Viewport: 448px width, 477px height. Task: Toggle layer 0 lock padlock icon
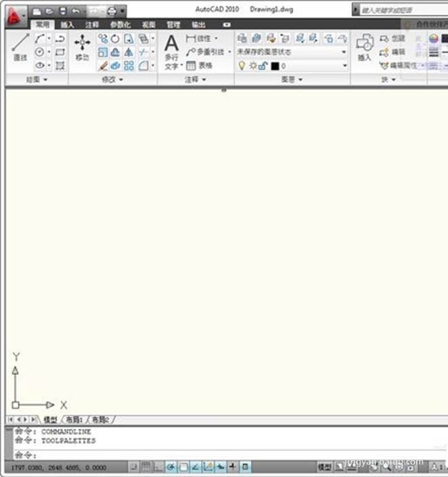tap(263, 66)
